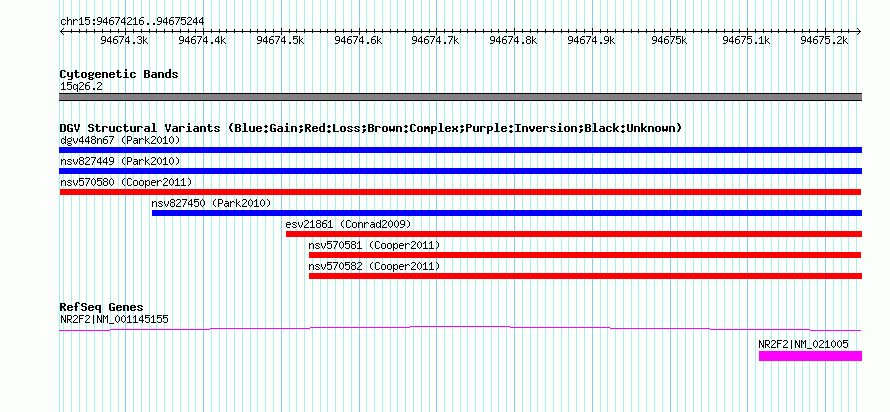The width and height of the screenshot is (890, 412).
Task: Click the nsv827450 (Park2010) label
Action: click(x=211, y=203)
